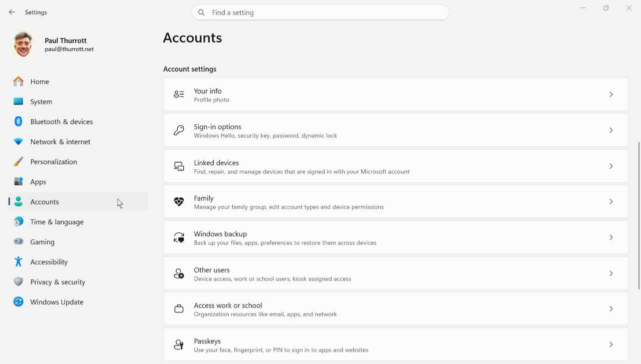Click the Family heart icon
The image size is (641, 364).
click(179, 202)
